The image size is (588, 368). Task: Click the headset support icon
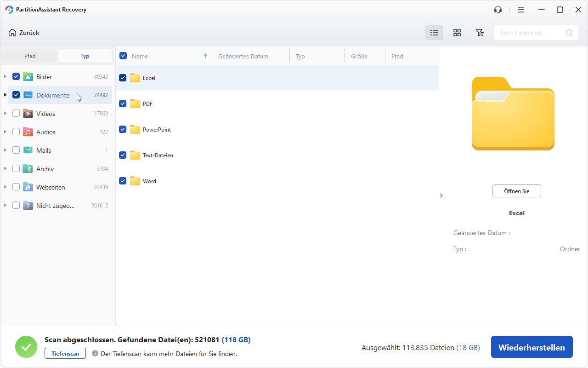click(498, 10)
